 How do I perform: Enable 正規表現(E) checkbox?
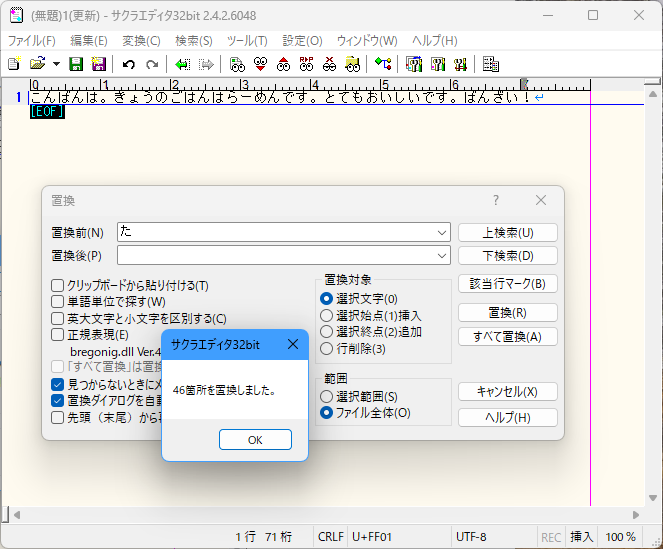[x=58, y=335]
